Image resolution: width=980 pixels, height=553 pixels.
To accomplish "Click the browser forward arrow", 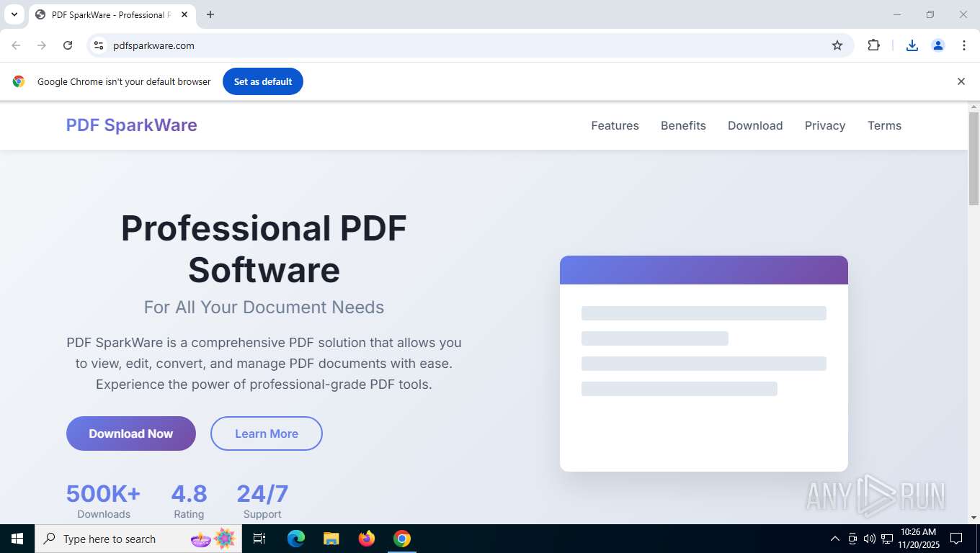I will click(42, 45).
